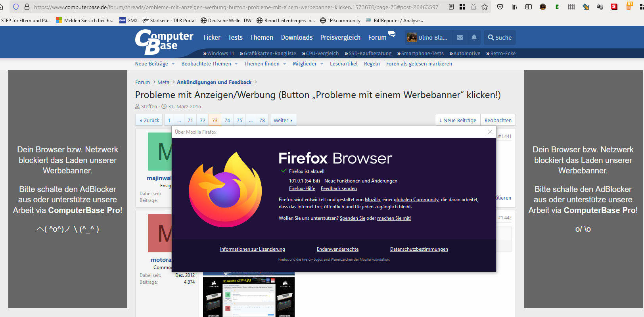Open the Downloads menu item
The height and width of the screenshot is (317, 644).
click(297, 37)
